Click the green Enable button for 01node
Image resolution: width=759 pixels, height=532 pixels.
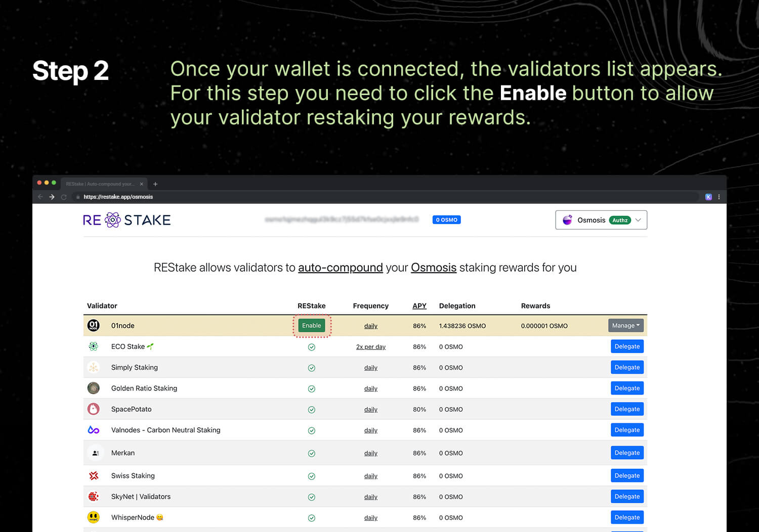coord(312,326)
